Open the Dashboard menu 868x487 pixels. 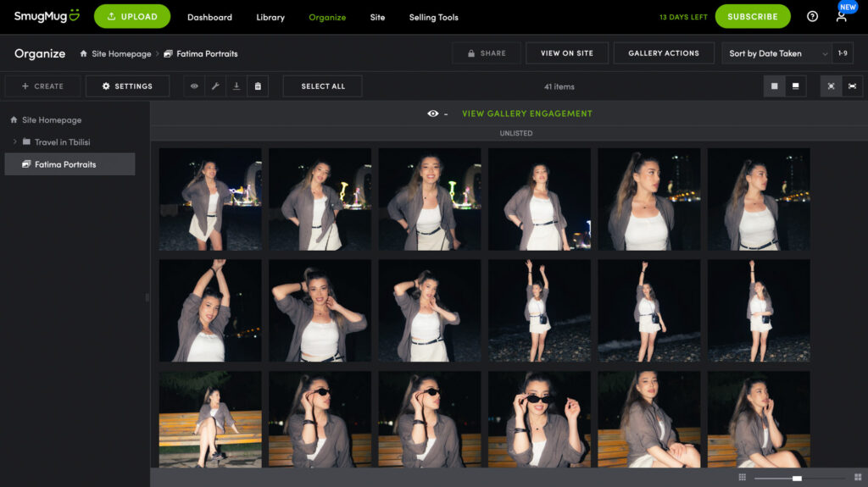coord(210,17)
